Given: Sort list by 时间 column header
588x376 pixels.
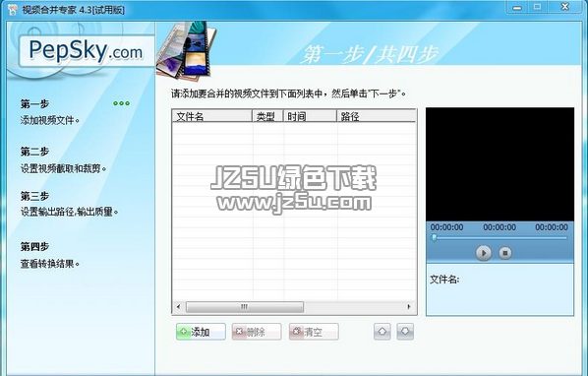Looking at the screenshot, I should pos(310,116).
